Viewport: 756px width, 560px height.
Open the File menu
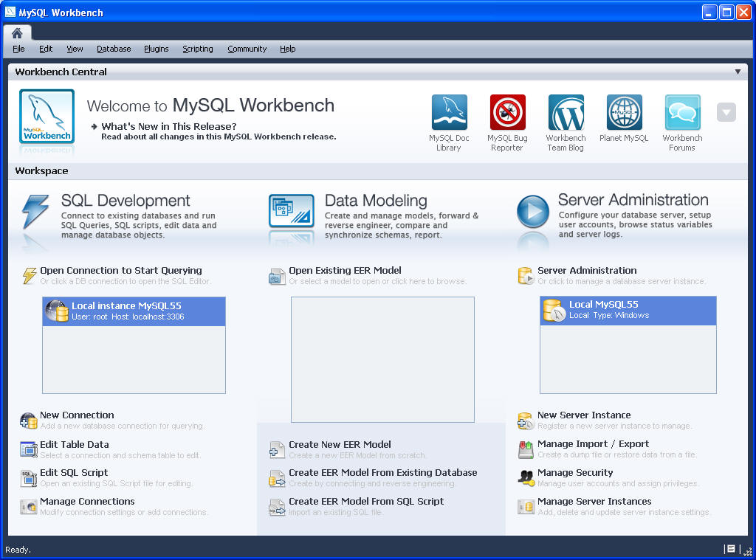pyautogui.click(x=18, y=49)
